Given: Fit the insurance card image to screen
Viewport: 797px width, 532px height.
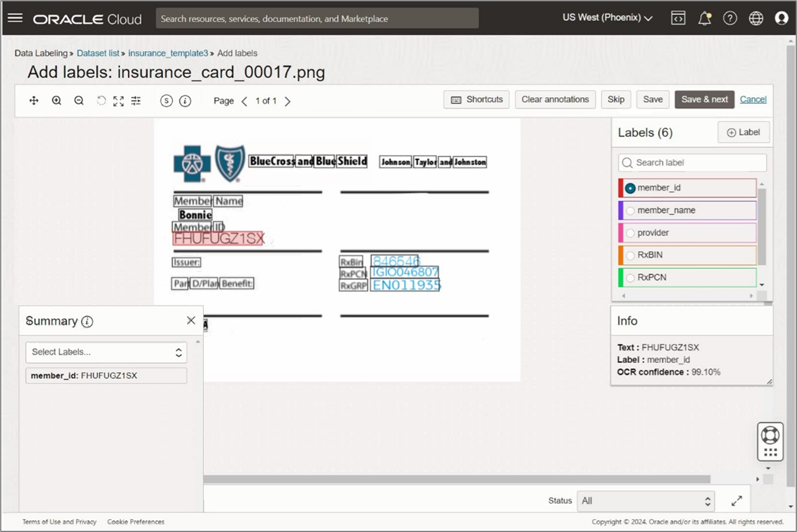Looking at the screenshot, I should pyautogui.click(x=118, y=101).
